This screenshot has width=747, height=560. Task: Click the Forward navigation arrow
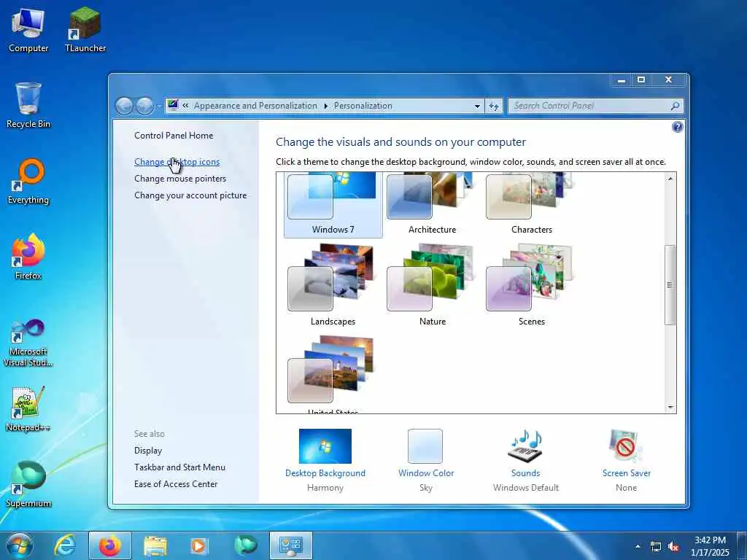(x=144, y=106)
